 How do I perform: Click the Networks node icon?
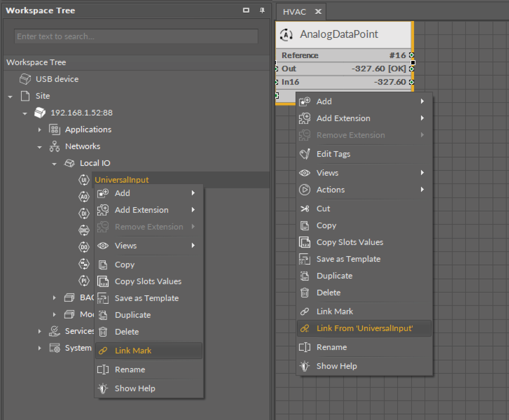55,146
